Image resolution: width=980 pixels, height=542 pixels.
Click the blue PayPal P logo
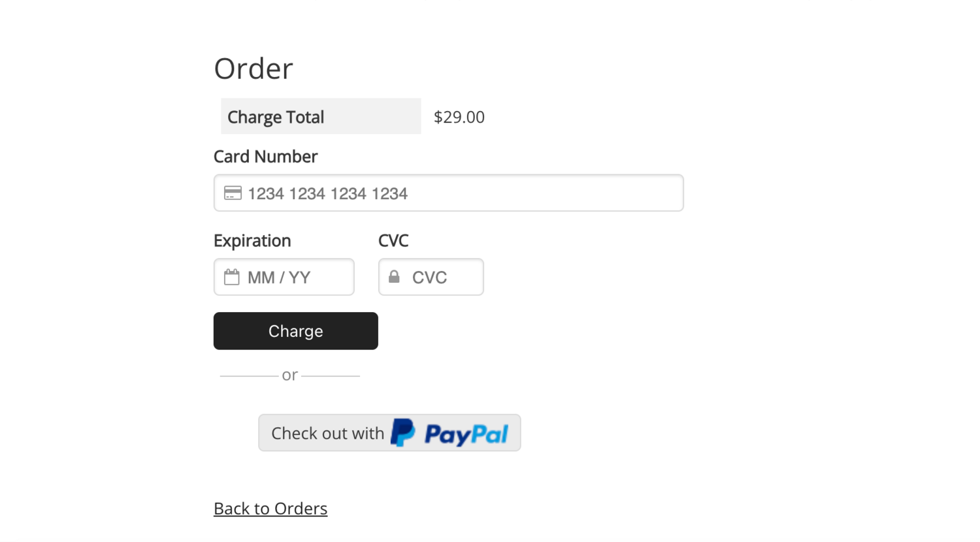click(402, 433)
